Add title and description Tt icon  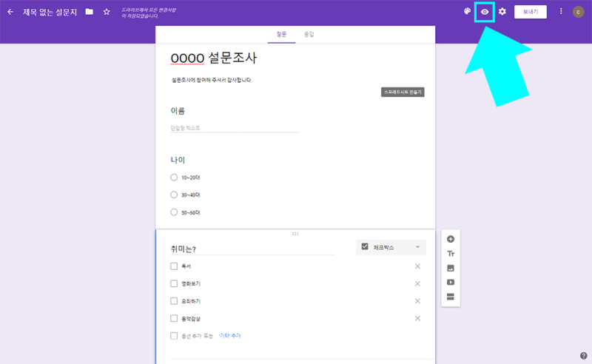click(x=451, y=254)
